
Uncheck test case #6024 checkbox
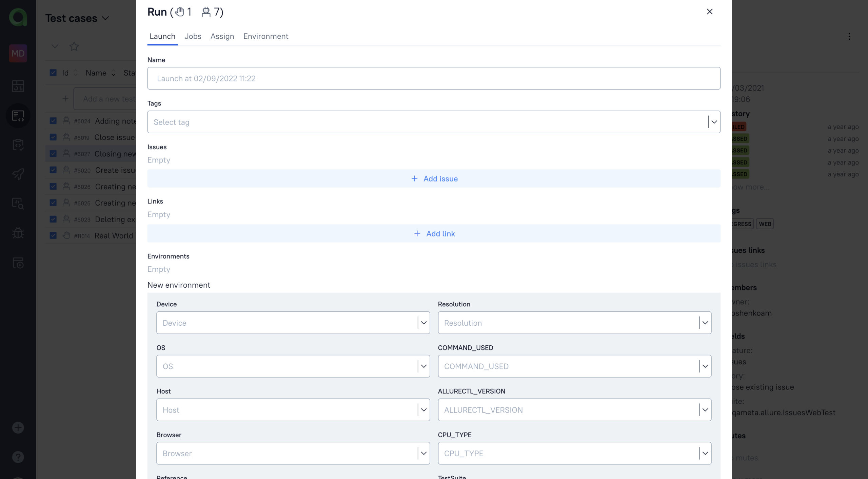tap(53, 121)
